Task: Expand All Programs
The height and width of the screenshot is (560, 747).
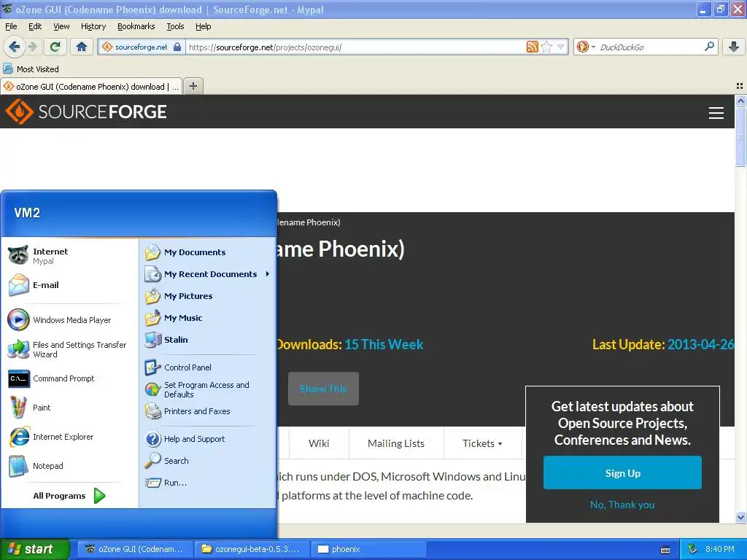Action: [69, 496]
